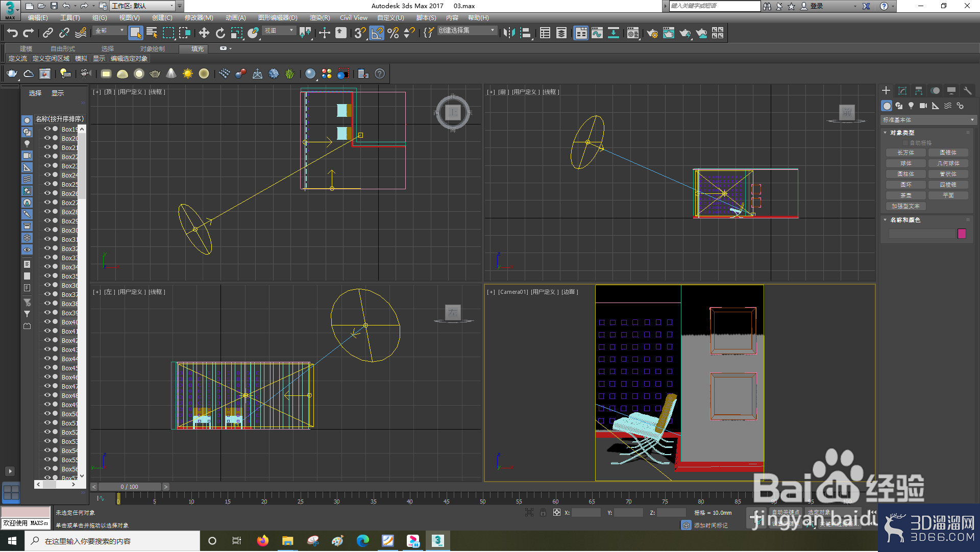The image size is (980, 552).
Task: Activate the Select Object tool
Action: (x=135, y=33)
